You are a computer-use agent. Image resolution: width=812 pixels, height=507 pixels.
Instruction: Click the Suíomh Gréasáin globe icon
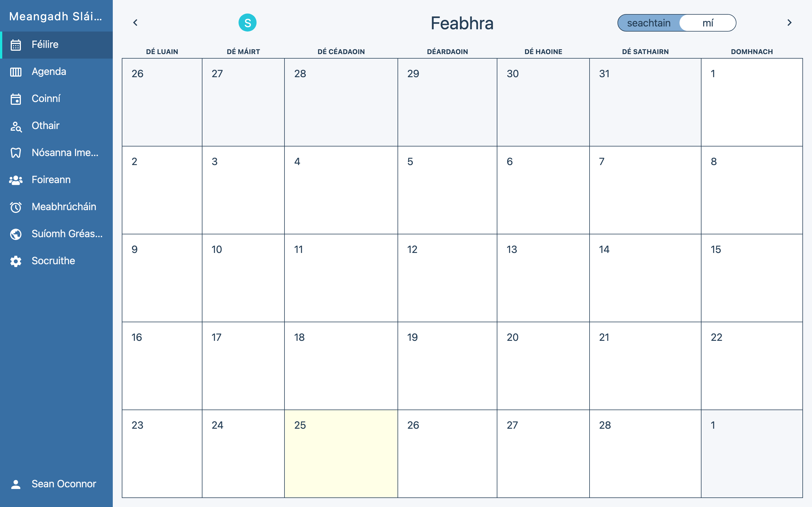tap(16, 234)
